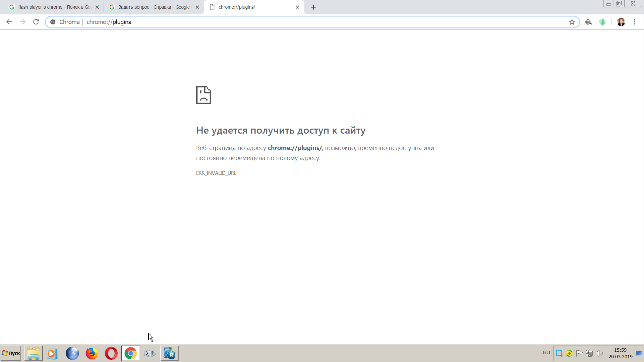Click the AdBlock shield icon
The width and height of the screenshot is (644, 362).
[x=602, y=22]
